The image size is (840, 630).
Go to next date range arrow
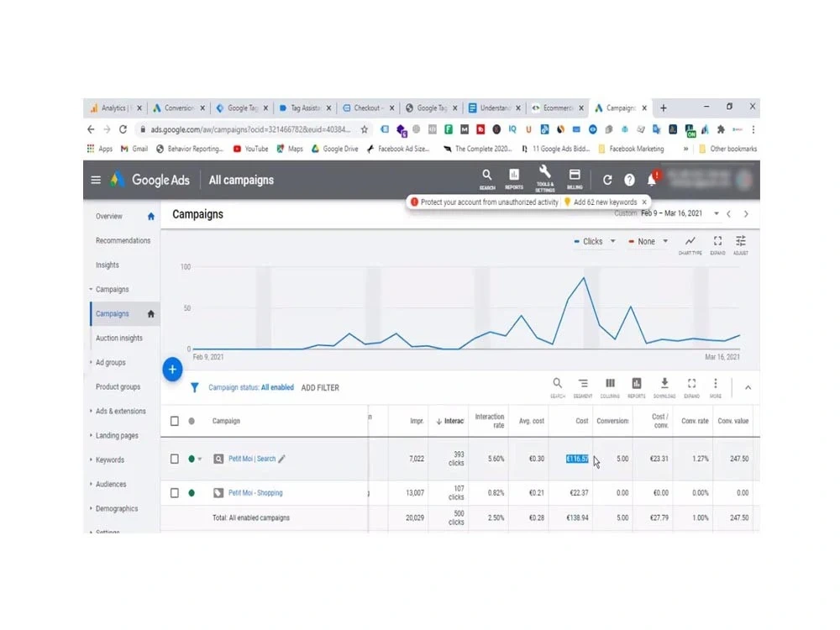tap(746, 213)
